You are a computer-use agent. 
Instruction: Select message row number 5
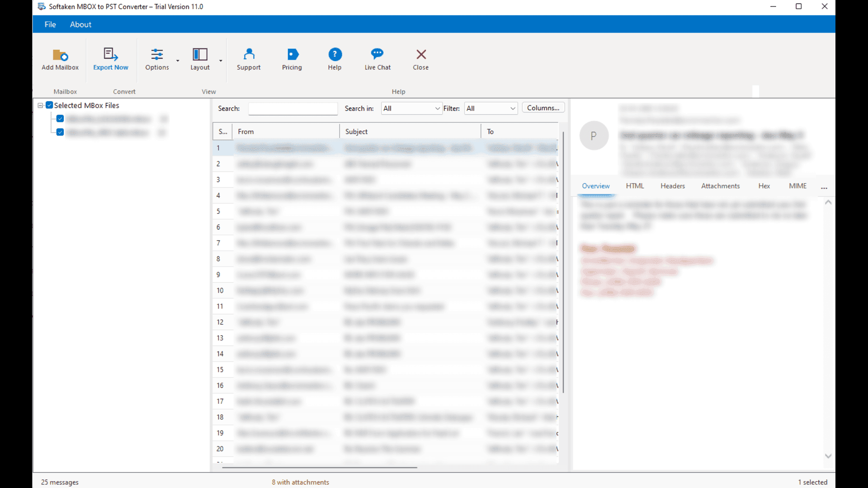click(386, 211)
